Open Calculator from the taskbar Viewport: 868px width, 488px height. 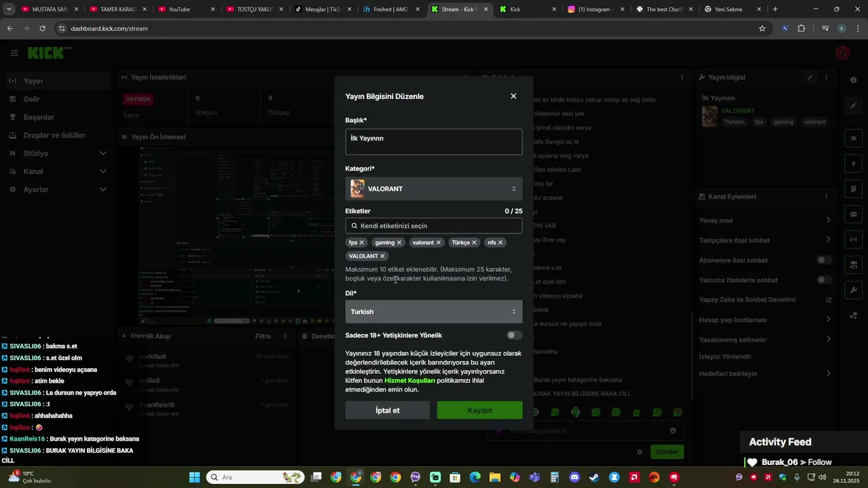coord(555,477)
